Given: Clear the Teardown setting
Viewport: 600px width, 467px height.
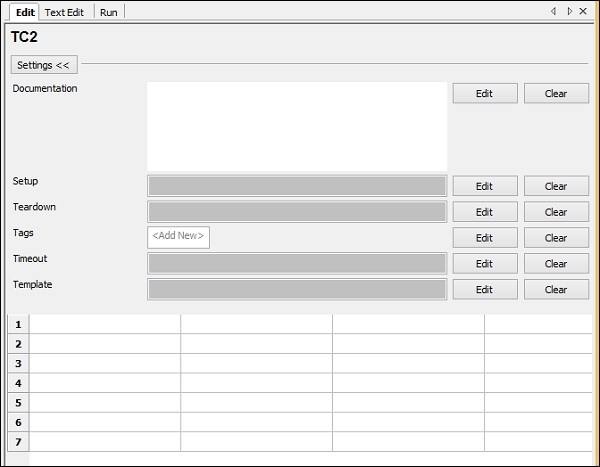Looking at the screenshot, I should click(x=556, y=212).
